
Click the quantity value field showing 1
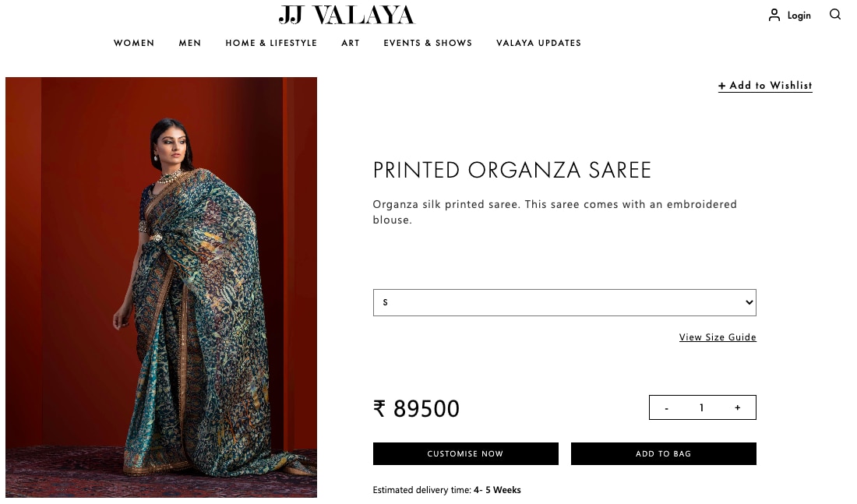point(702,407)
